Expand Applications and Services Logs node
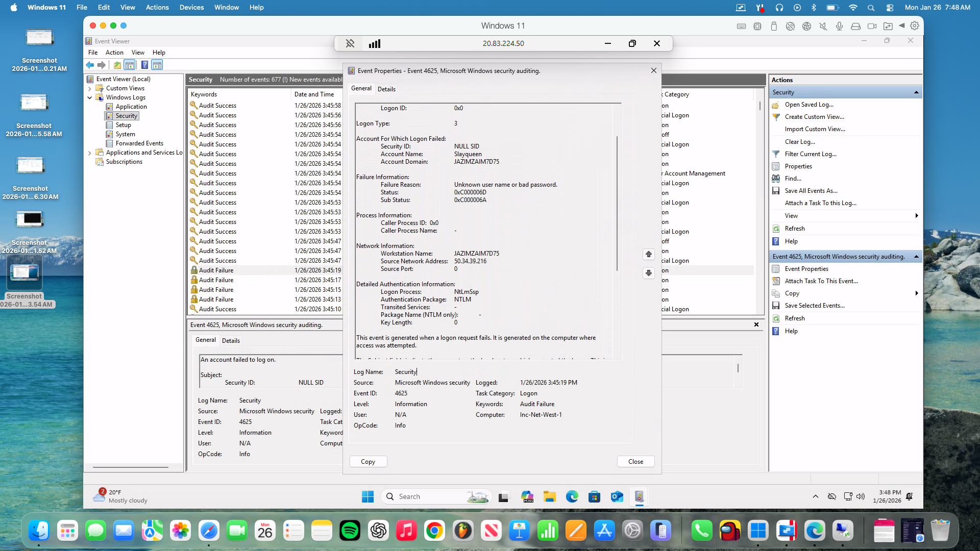The height and width of the screenshot is (551, 980). pos(90,153)
